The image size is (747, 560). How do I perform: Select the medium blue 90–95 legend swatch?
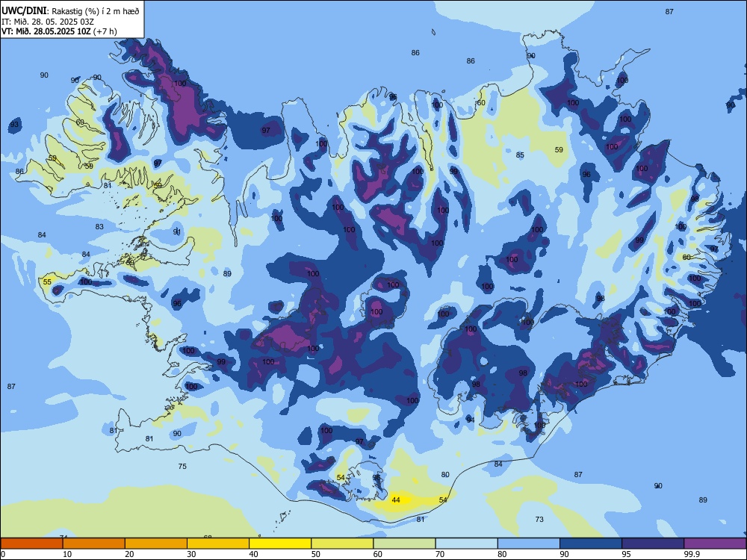591,544
